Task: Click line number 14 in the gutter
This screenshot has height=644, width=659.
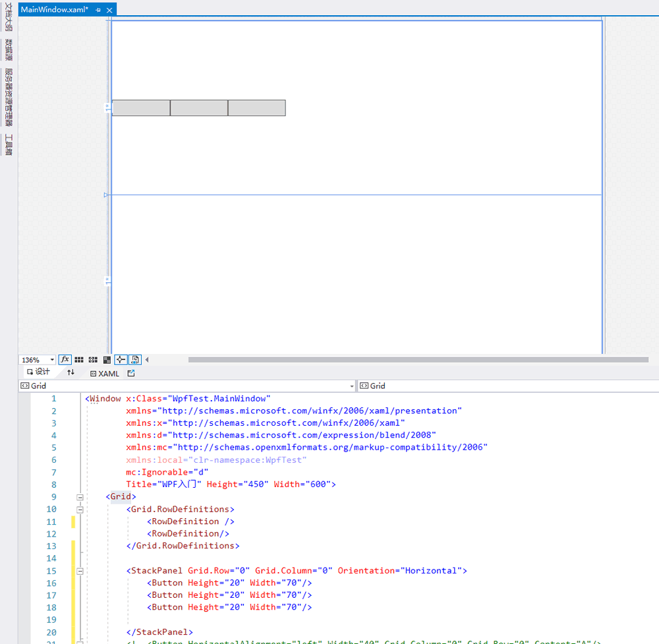Action: coord(51,558)
